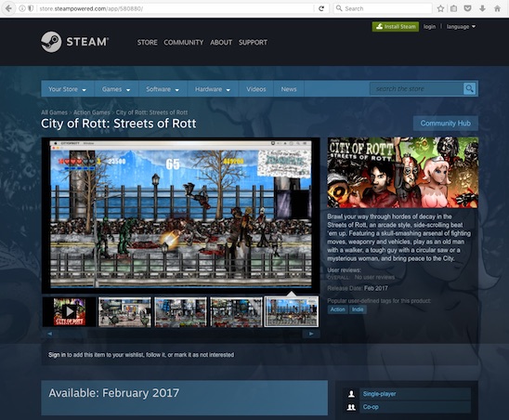
Task: Expand the Hardware dropdown
Action: pos(213,89)
